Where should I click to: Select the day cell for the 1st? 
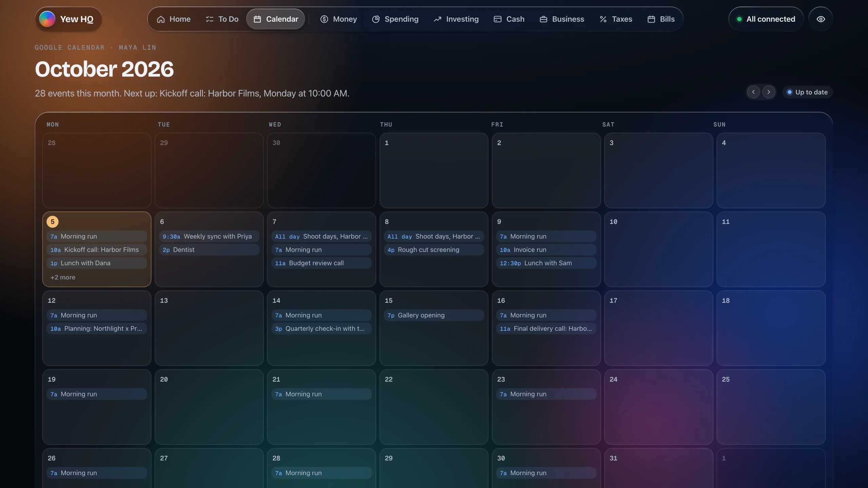434,170
